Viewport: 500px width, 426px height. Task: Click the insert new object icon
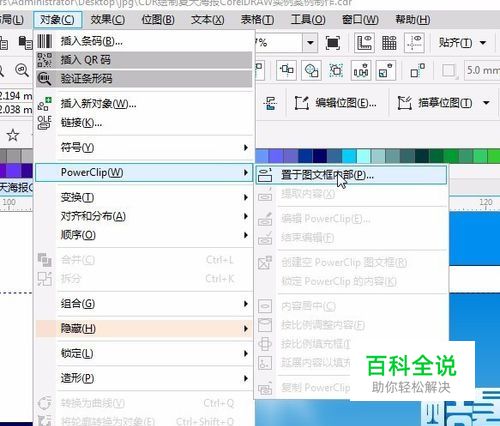(x=45, y=104)
